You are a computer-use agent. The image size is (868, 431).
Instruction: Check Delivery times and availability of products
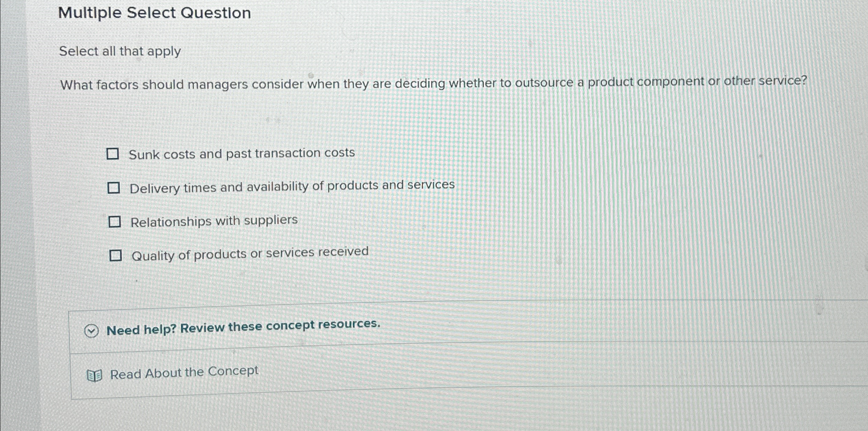click(x=115, y=187)
